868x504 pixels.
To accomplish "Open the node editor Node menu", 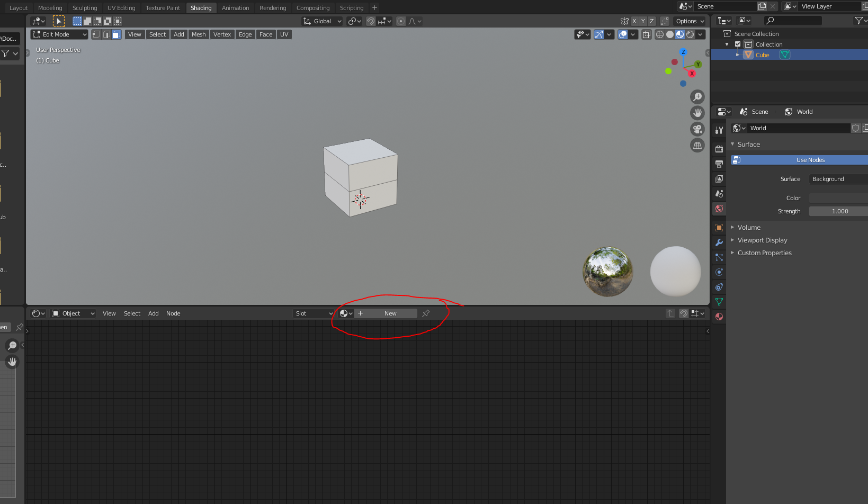I will 173,313.
